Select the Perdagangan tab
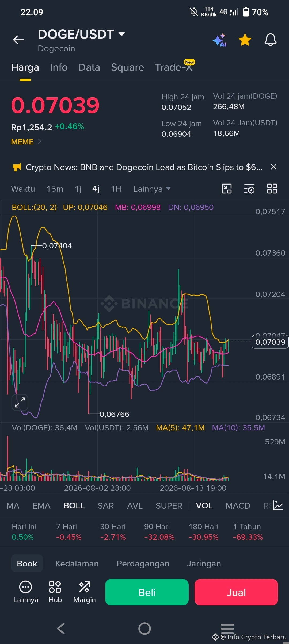The image size is (289, 644). click(143, 563)
